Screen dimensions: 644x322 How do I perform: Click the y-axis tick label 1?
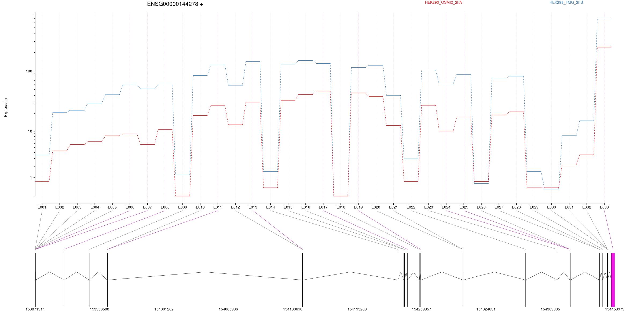click(x=31, y=177)
